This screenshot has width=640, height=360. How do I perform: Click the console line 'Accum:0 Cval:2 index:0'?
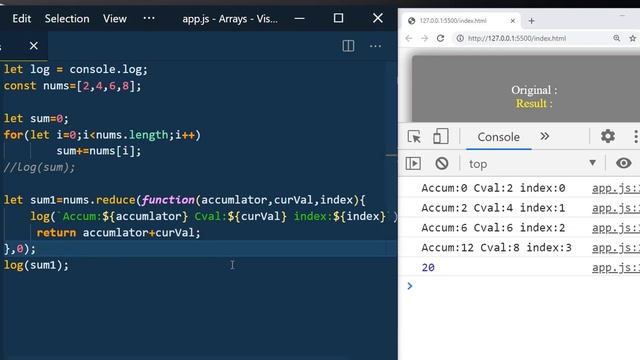coord(493,188)
